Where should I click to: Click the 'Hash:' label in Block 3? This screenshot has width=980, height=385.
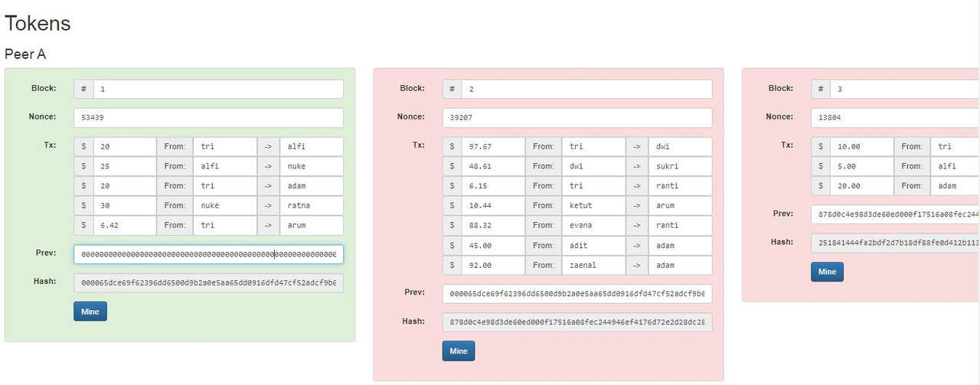[x=782, y=242]
